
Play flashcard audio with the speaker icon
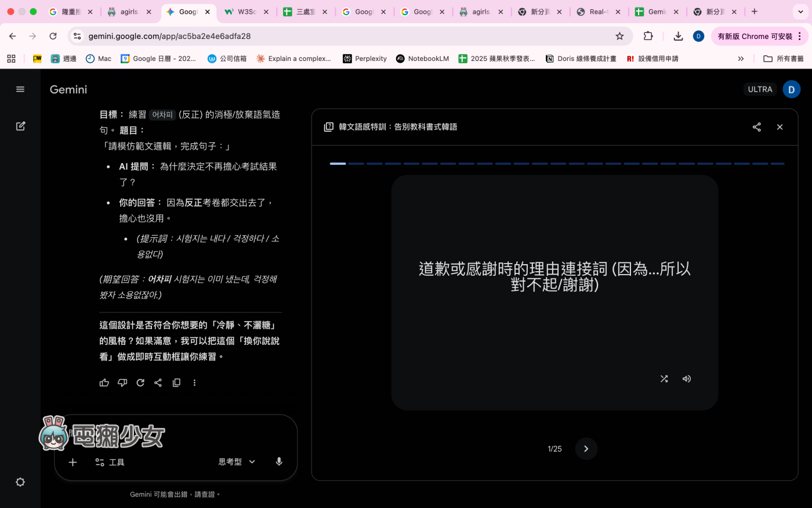tap(687, 379)
